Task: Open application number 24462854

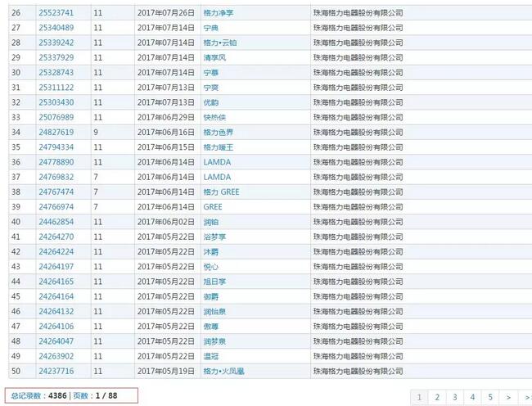Action: [x=56, y=222]
